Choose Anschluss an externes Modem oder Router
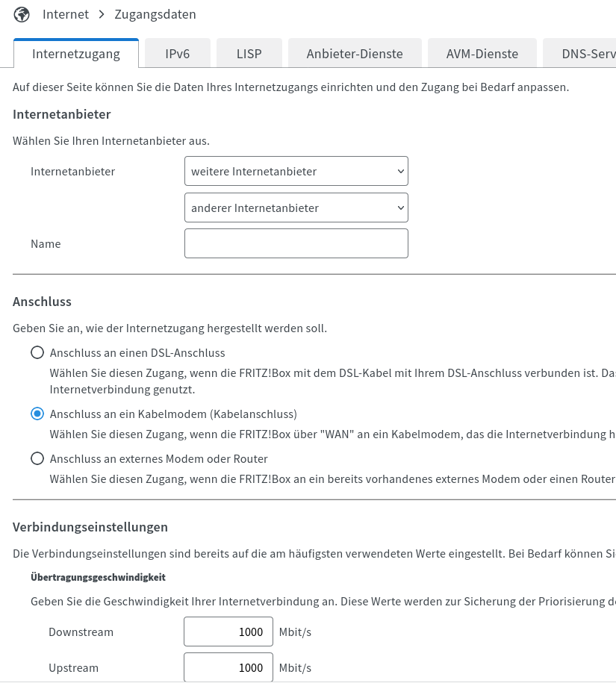 click(37, 458)
